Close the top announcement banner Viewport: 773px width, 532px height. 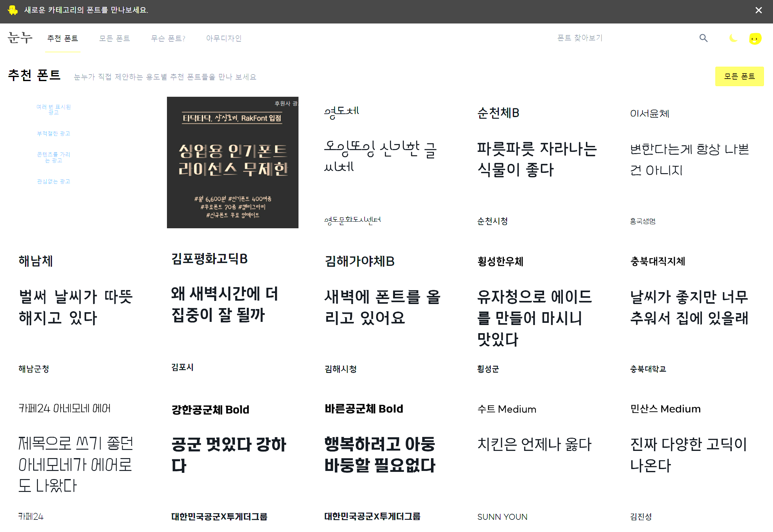[758, 10]
